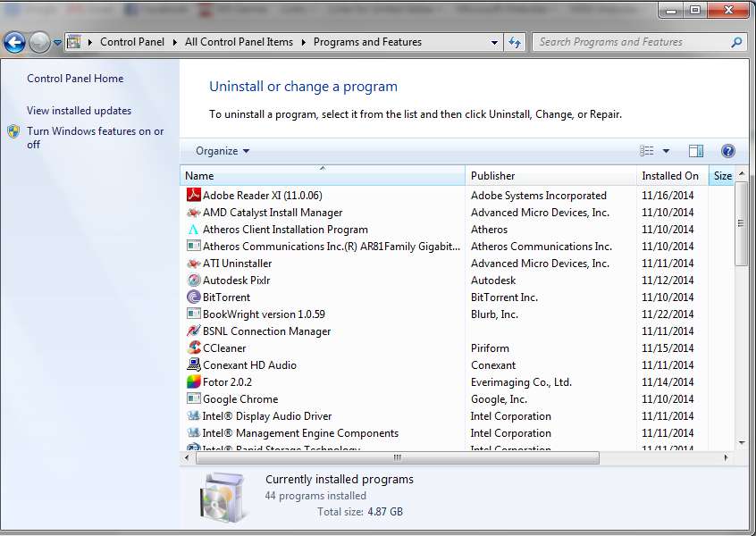Click the Intel Management Engine Components icon
The width and height of the screenshot is (756, 536).
(193, 432)
